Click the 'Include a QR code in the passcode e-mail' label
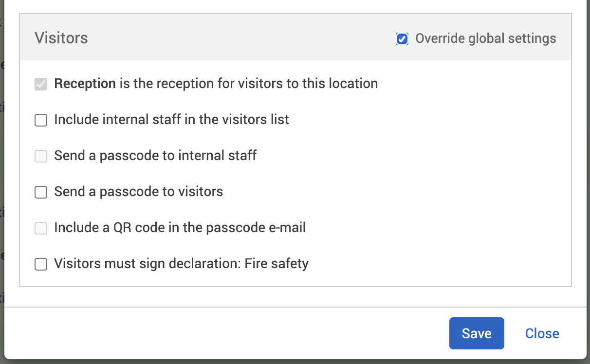The width and height of the screenshot is (590, 364). pos(180,228)
